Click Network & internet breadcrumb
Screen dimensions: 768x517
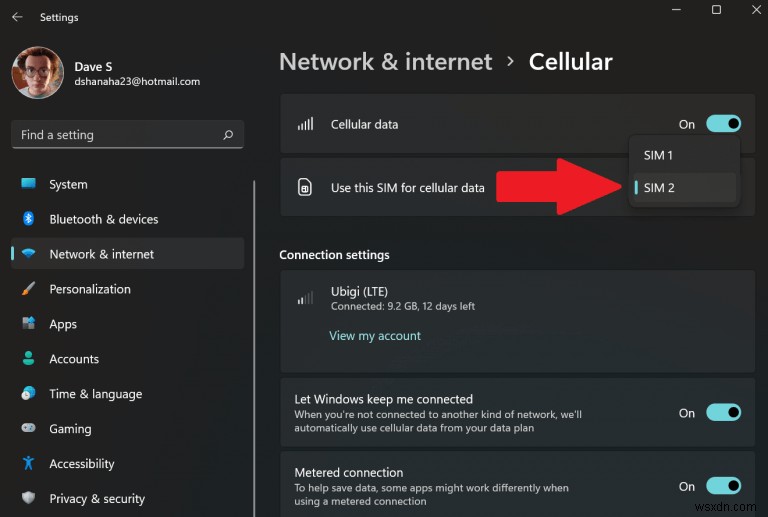pos(385,62)
